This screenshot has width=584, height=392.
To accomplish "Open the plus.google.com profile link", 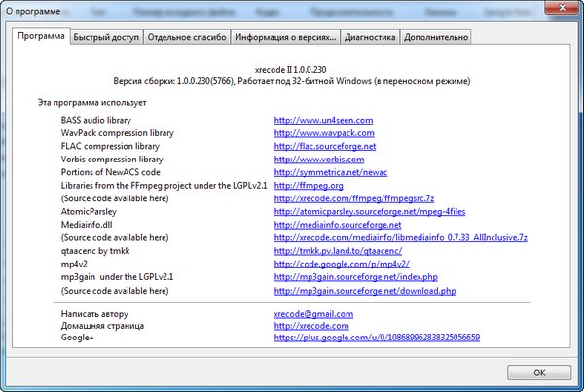I will [378, 338].
